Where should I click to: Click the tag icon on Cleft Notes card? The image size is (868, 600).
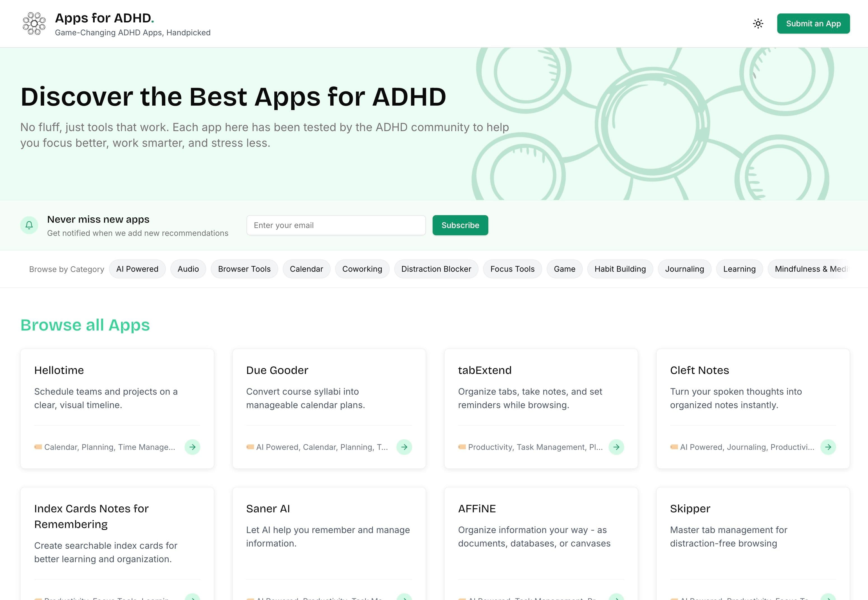coord(674,447)
